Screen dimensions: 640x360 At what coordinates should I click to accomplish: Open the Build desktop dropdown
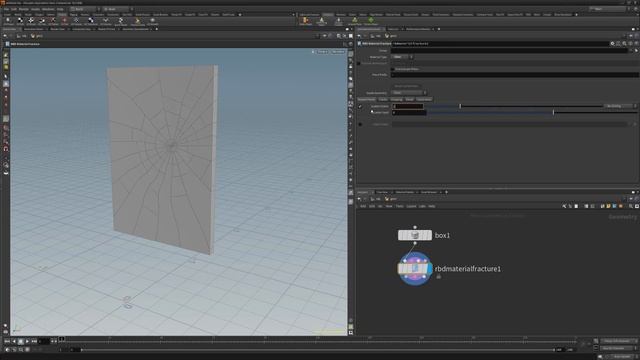tap(84, 9)
